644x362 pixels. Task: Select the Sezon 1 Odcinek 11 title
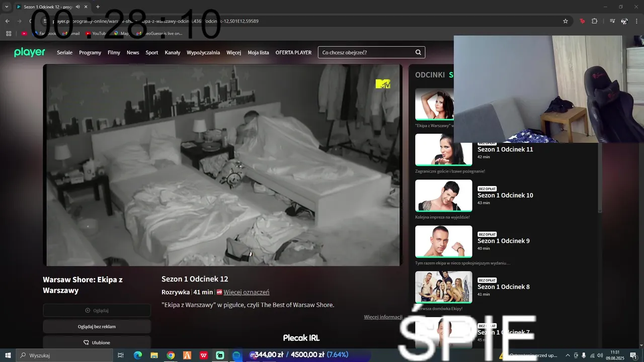(505, 149)
